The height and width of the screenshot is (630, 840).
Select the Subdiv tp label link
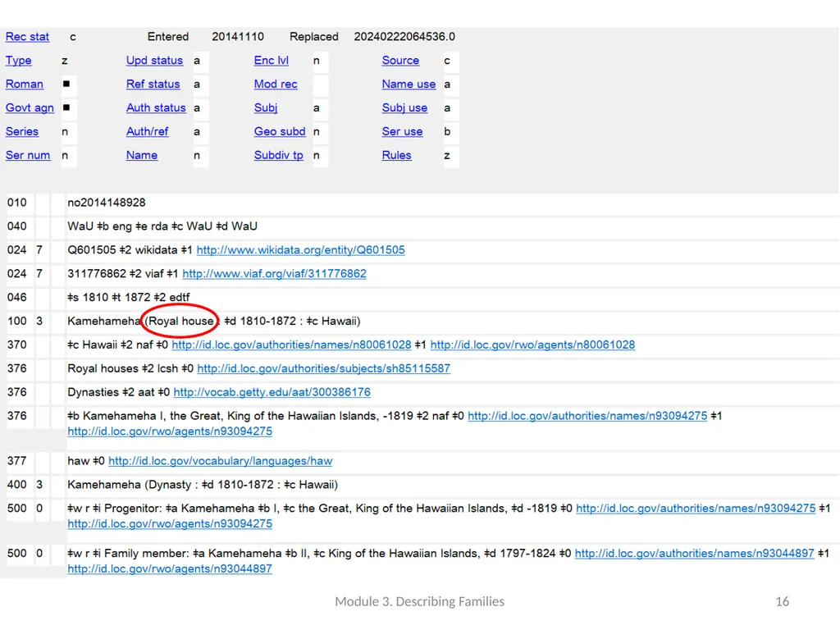[x=279, y=155]
